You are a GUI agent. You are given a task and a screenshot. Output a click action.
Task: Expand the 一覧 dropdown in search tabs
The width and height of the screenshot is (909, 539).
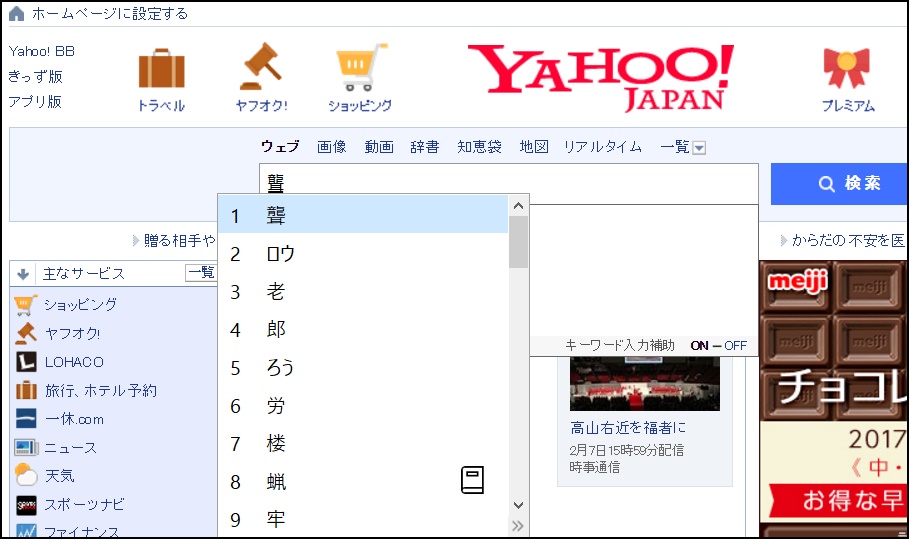pyautogui.click(x=699, y=147)
